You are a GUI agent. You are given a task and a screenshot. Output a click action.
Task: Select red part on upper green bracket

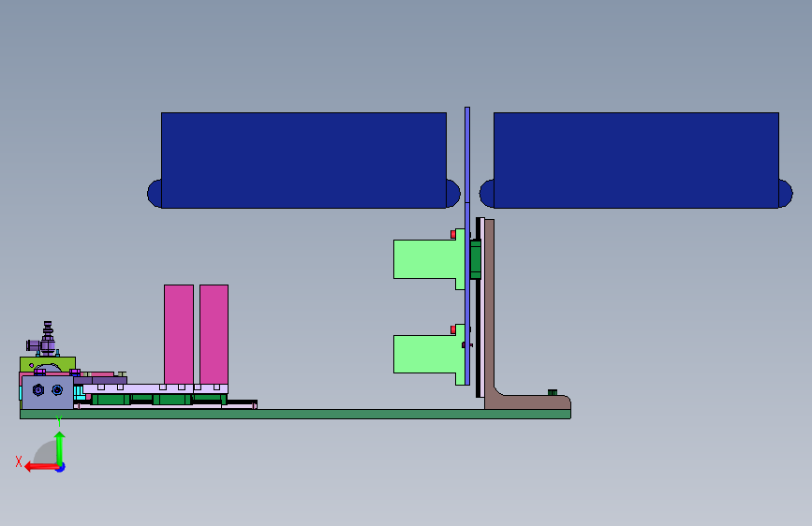click(x=453, y=235)
